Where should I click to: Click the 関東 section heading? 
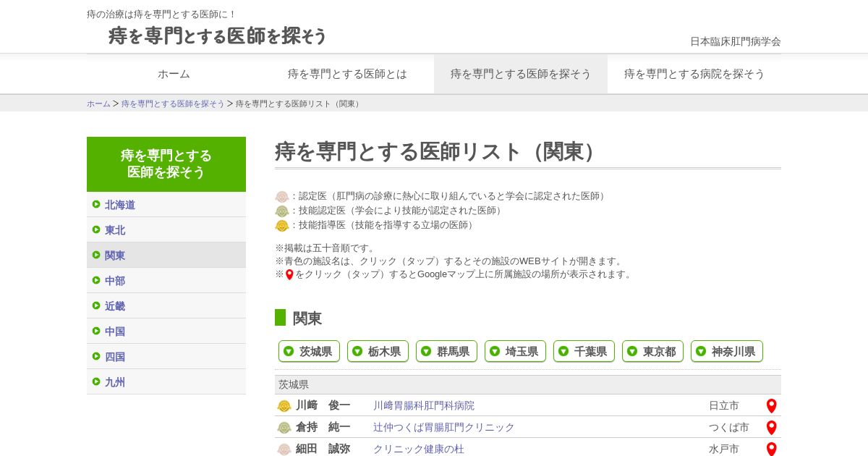307,318
